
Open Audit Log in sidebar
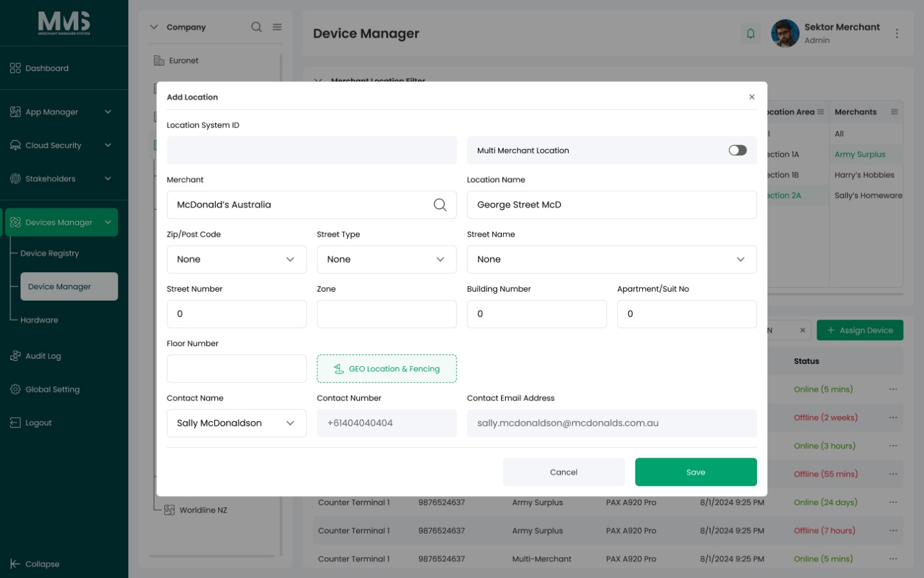pos(43,356)
